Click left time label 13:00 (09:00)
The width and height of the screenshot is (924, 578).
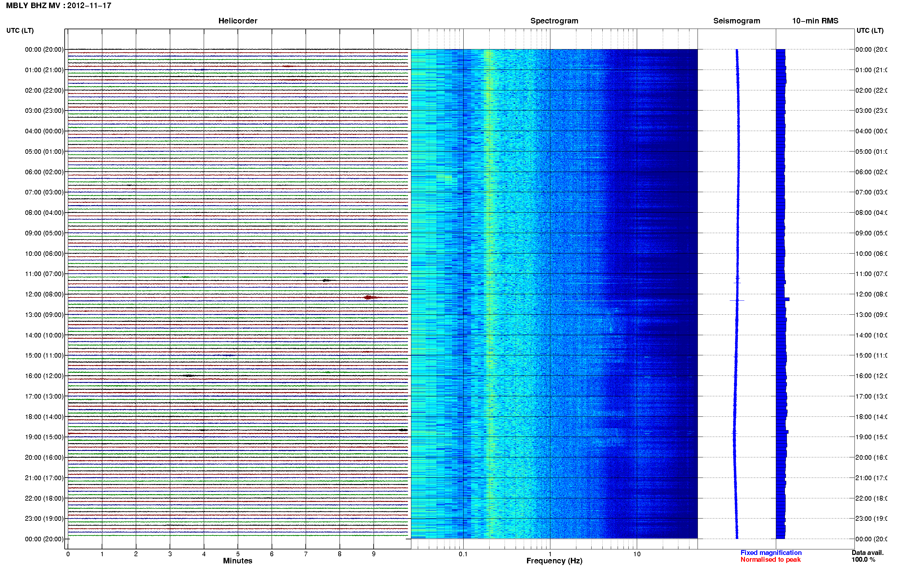pyautogui.click(x=44, y=315)
